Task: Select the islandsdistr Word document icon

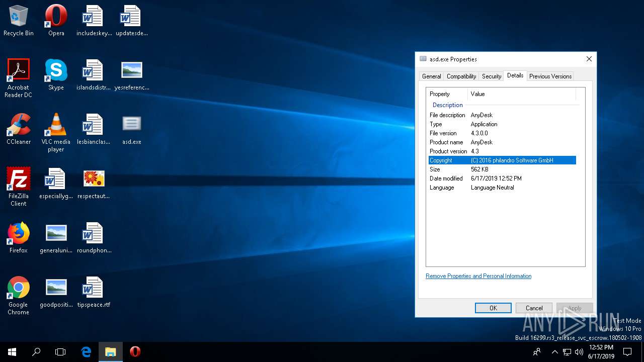Action: pos(94,74)
